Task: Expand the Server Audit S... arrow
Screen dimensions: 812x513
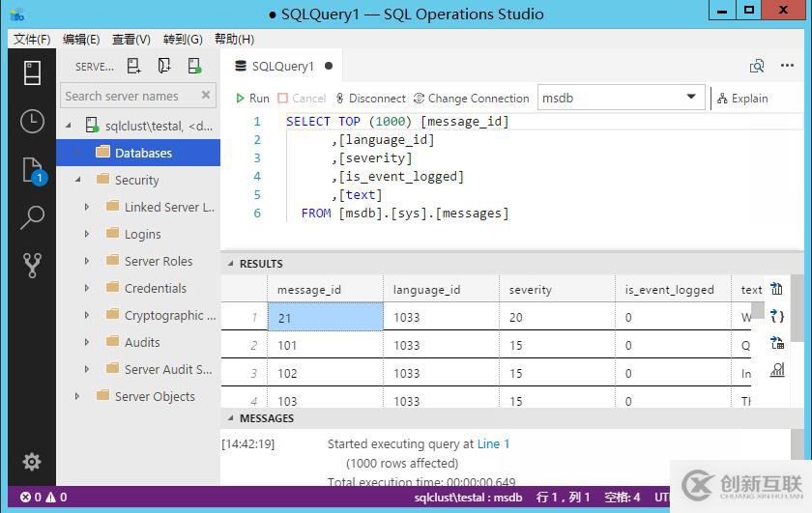Action: click(x=86, y=369)
